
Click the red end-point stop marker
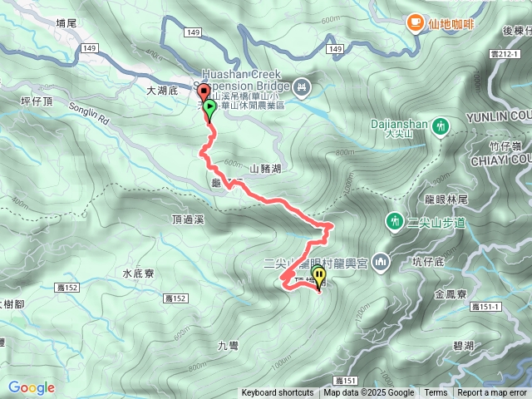[203, 91]
